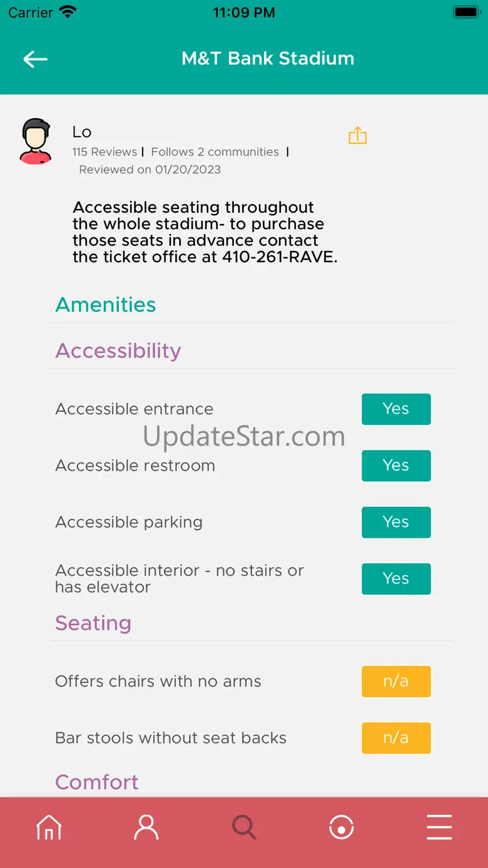This screenshot has height=868, width=488.
Task: Toggle Accessible restroom Yes badge
Action: (396, 466)
